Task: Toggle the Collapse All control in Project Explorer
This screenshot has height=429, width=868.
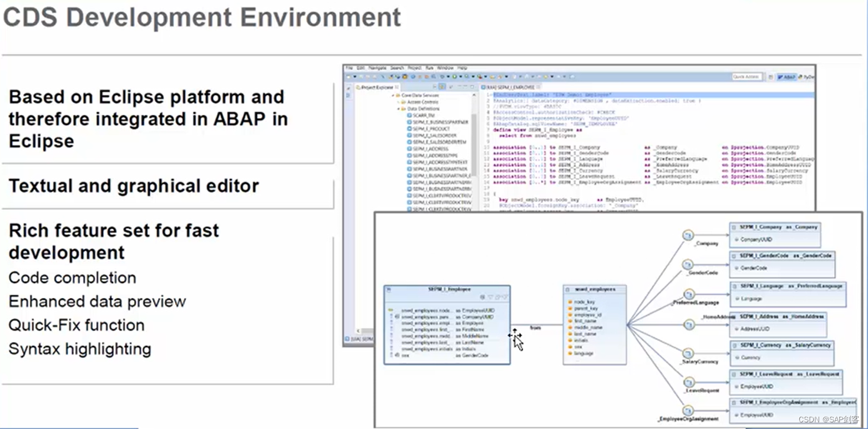Action: pos(434,87)
